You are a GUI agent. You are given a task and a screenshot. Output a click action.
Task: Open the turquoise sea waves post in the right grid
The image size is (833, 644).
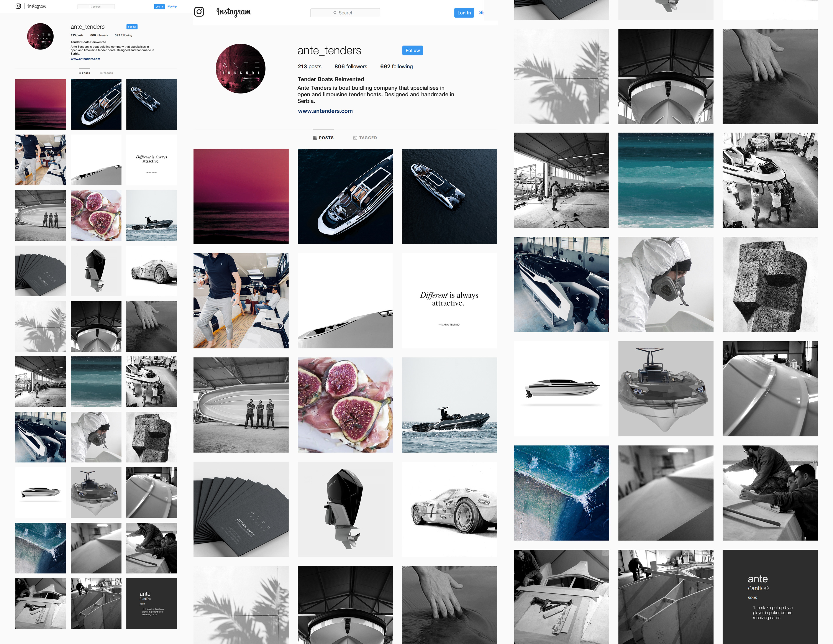pos(666,180)
